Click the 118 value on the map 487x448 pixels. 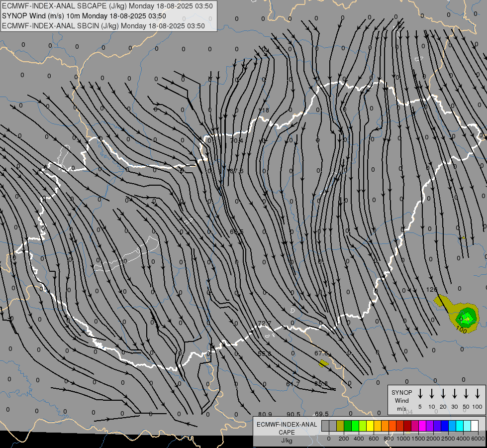(x=264, y=110)
